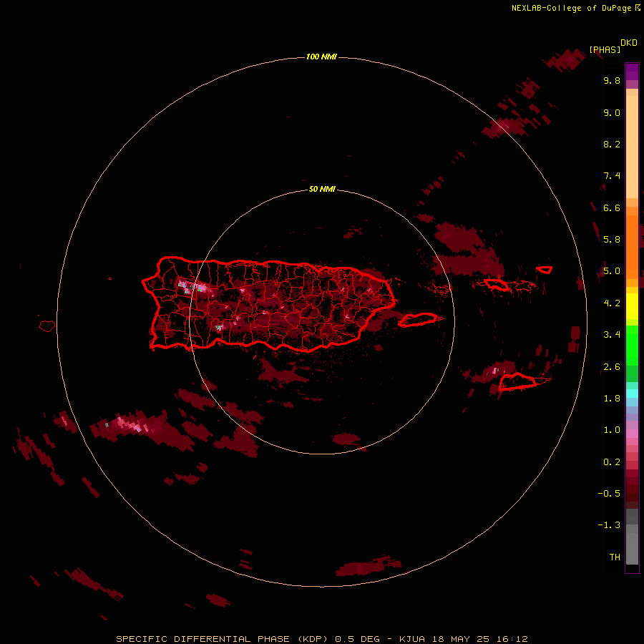Select the 3.4 value on color scale
This screenshot has width=644, height=644.
point(612,335)
